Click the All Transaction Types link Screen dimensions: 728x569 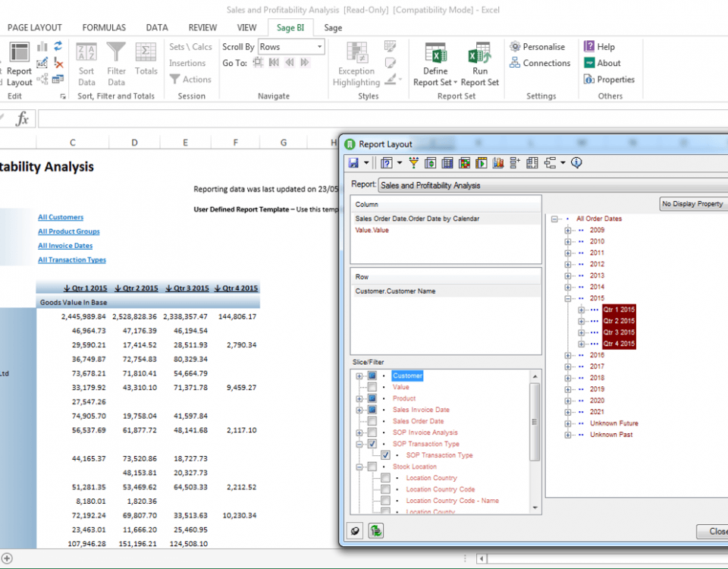[72, 259]
